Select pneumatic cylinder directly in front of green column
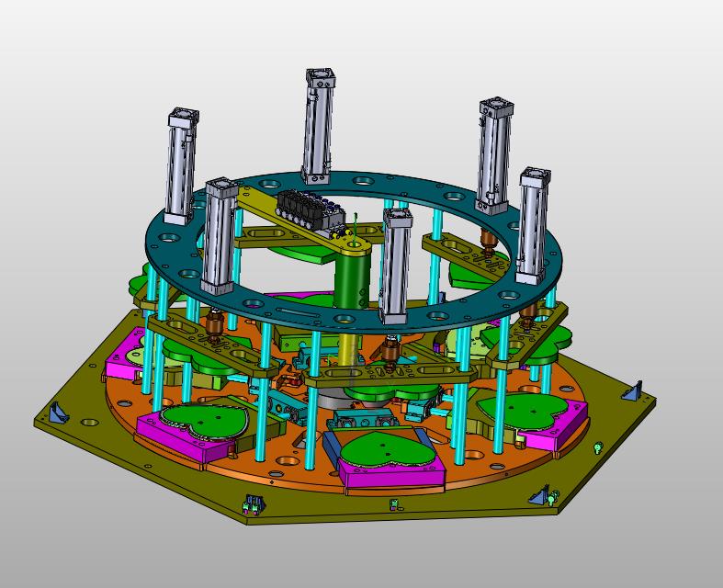This screenshot has height=588, width=723. coord(395,266)
